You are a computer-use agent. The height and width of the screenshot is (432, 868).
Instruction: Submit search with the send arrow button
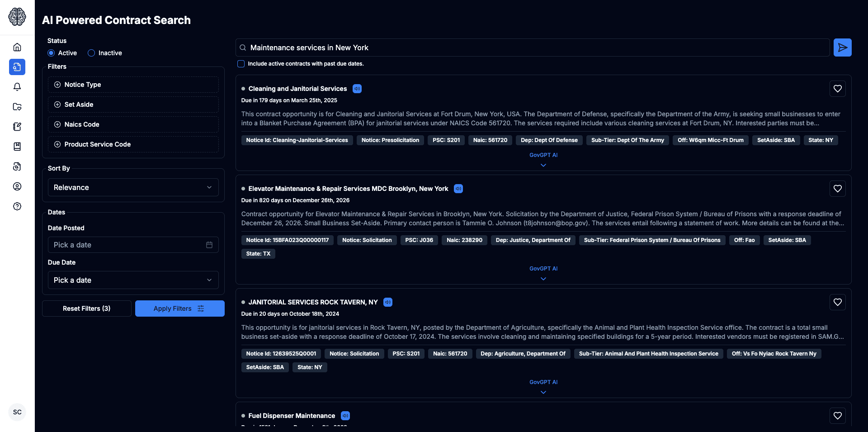tap(842, 47)
